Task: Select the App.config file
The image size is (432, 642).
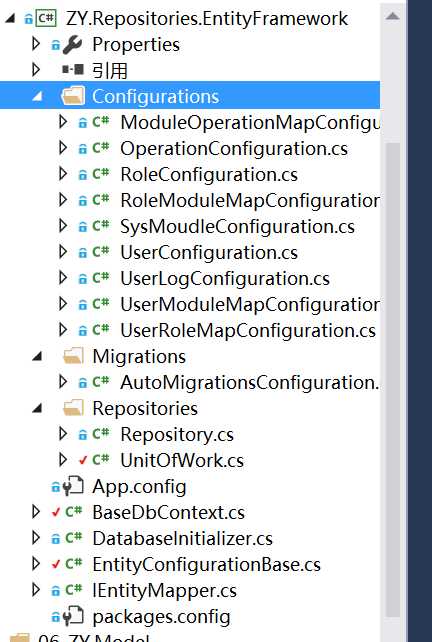Action: pyautogui.click(x=139, y=486)
